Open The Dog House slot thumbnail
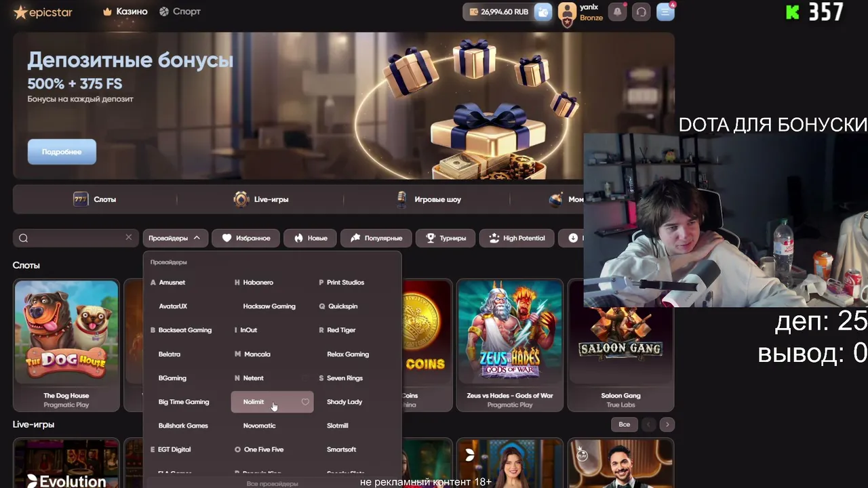Image resolution: width=868 pixels, height=488 pixels. (x=66, y=345)
